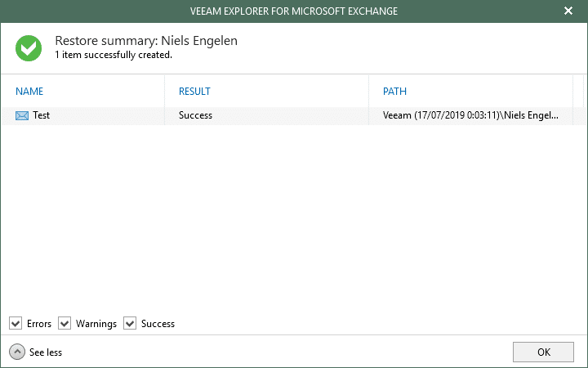This screenshot has width=588, height=368.
Task: Uncheck the Warnings filter checkbox
Action: [65, 323]
